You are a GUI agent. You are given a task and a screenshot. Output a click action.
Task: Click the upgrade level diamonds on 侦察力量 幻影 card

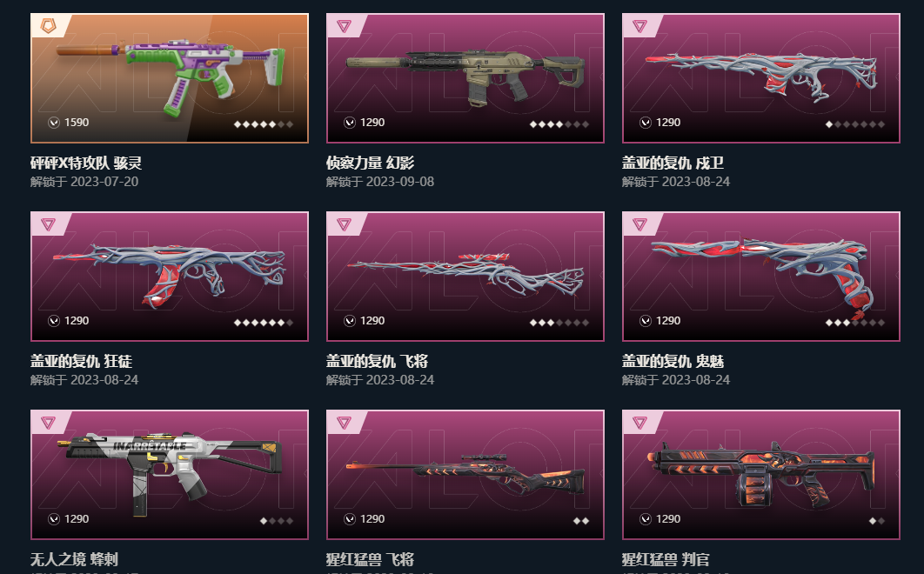click(559, 124)
